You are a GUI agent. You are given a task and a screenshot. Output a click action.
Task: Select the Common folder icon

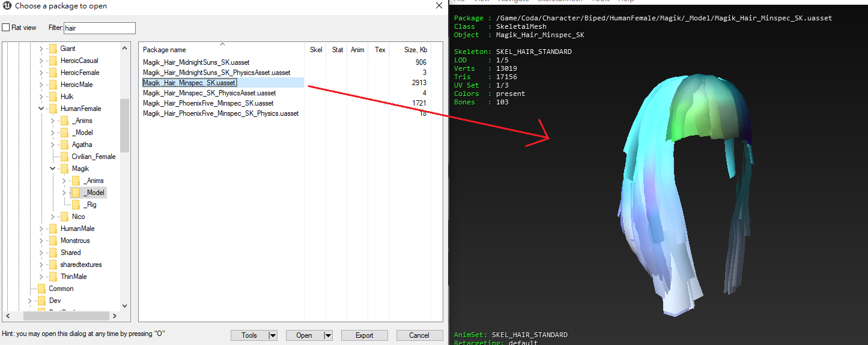click(x=41, y=289)
